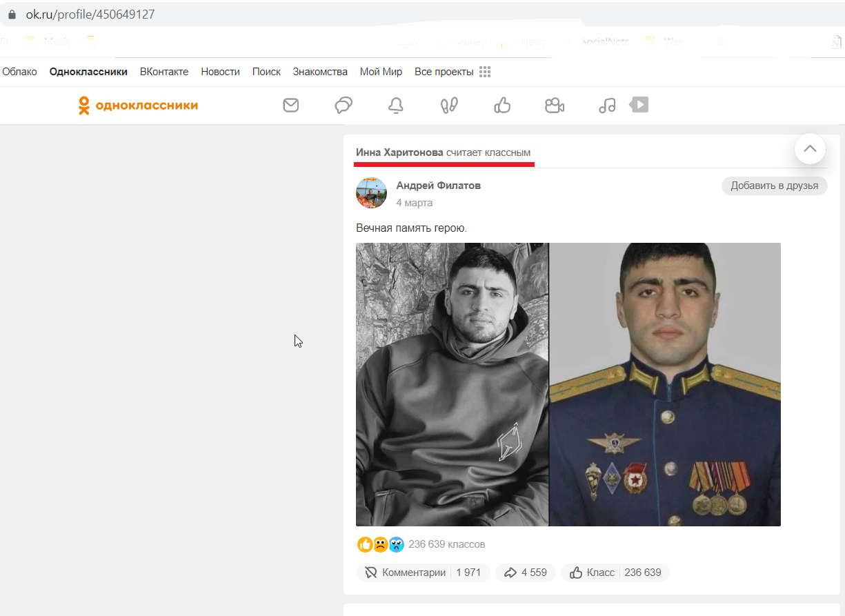This screenshot has height=616, width=845.
Task: Open the video camera icon
Action: click(x=555, y=106)
